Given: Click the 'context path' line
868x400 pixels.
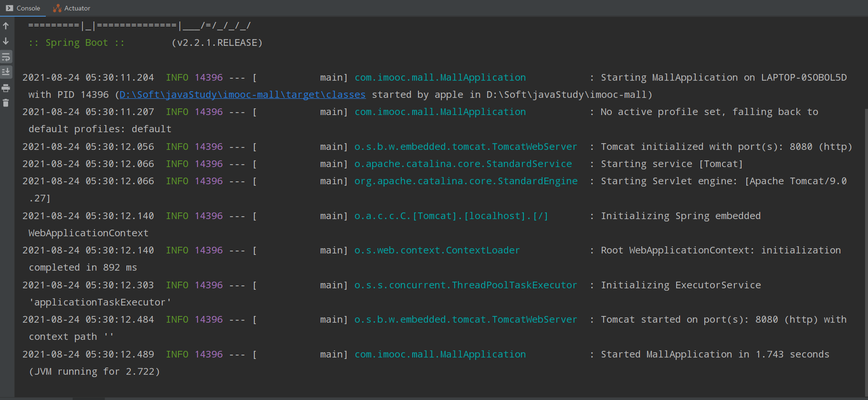Looking at the screenshot, I should (71, 337).
